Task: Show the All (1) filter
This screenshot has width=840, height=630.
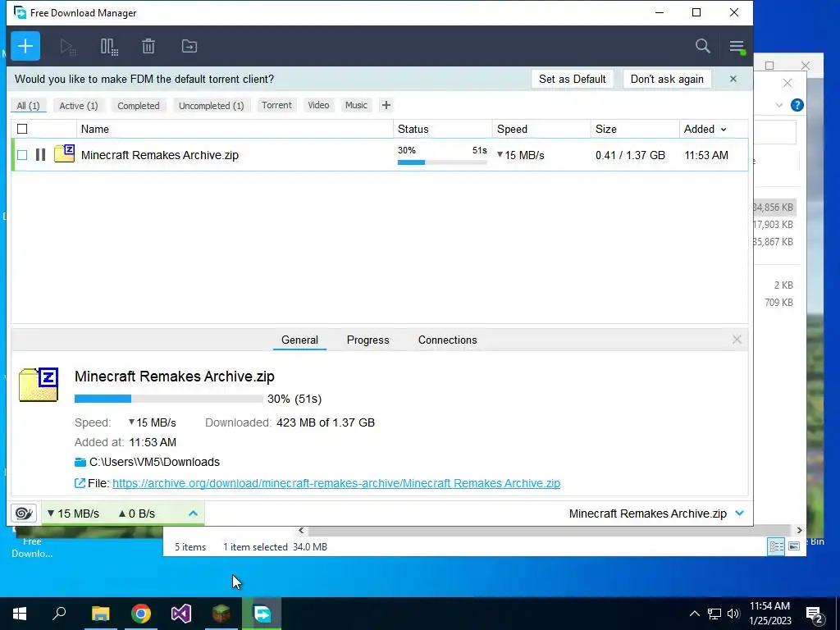Action: 29,106
